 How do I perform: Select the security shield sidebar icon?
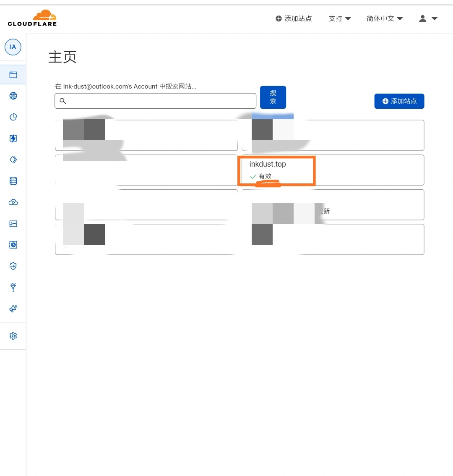(13, 266)
